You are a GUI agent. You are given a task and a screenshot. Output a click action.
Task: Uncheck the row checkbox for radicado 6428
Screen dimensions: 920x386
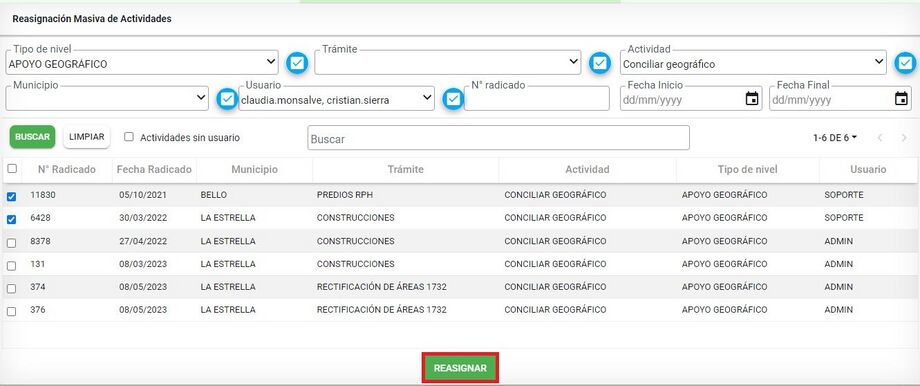[12, 219]
